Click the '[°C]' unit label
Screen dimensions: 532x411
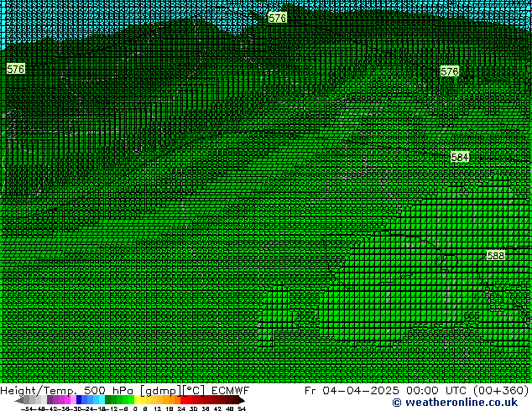coord(193,391)
